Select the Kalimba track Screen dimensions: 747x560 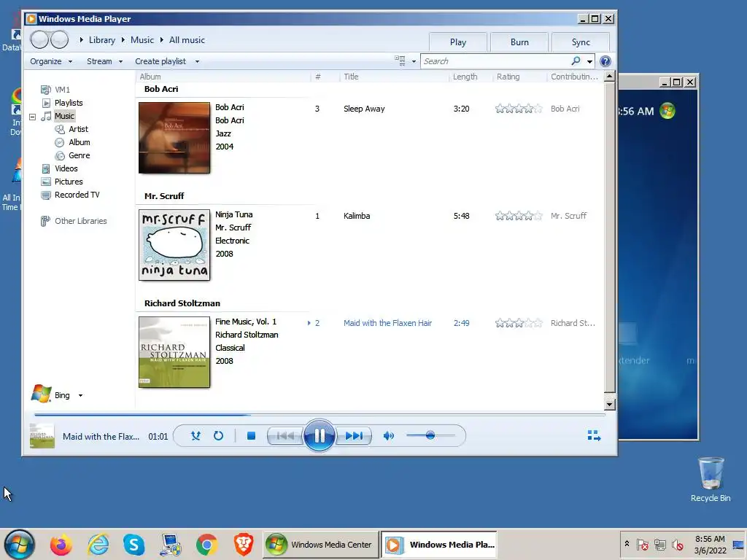(356, 216)
